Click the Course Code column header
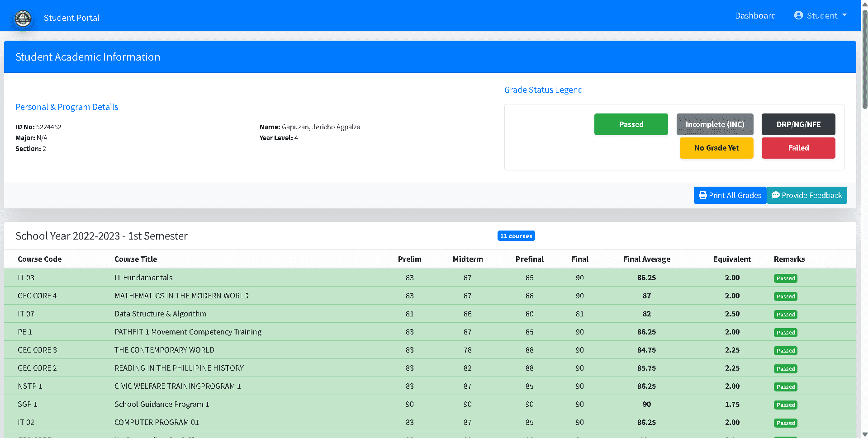Image resolution: width=868 pixels, height=438 pixels. tap(39, 259)
